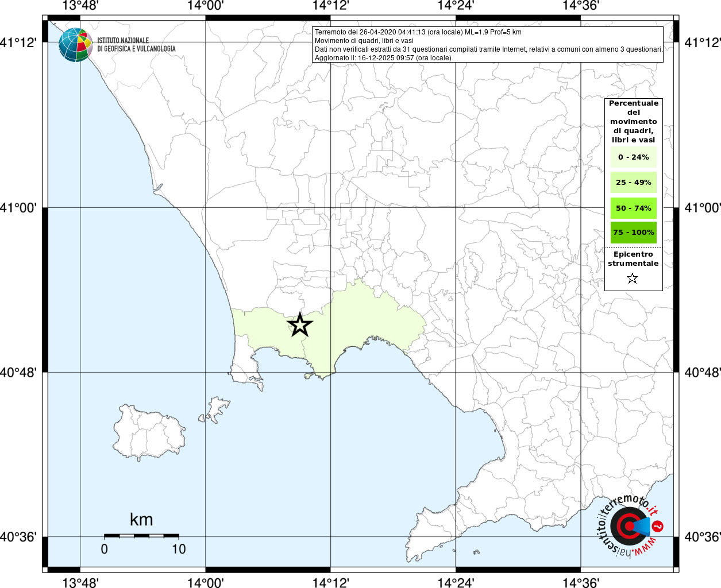Click the scale bar '0' value
Screen dimensions: 721x588
point(104,549)
